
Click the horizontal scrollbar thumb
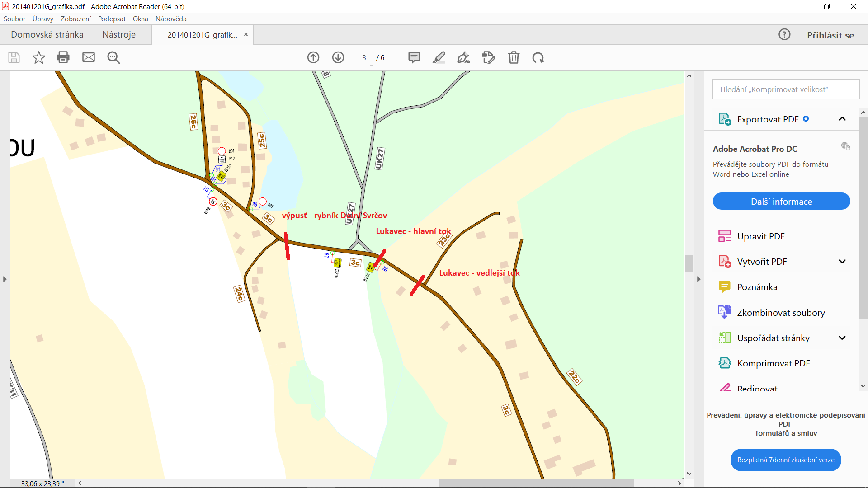(x=536, y=483)
